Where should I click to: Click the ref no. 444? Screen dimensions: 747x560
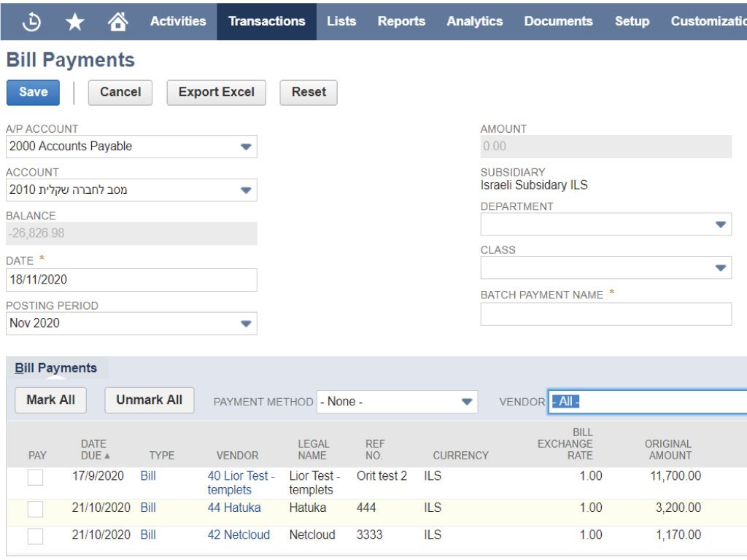coord(366,508)
